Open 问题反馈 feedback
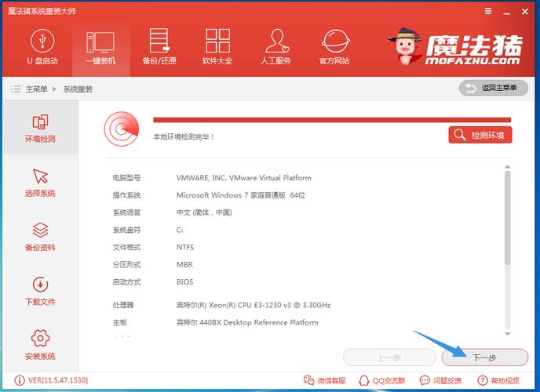This screenshot has height=392, width=540. pyautogui.click(x=440, y=380)
